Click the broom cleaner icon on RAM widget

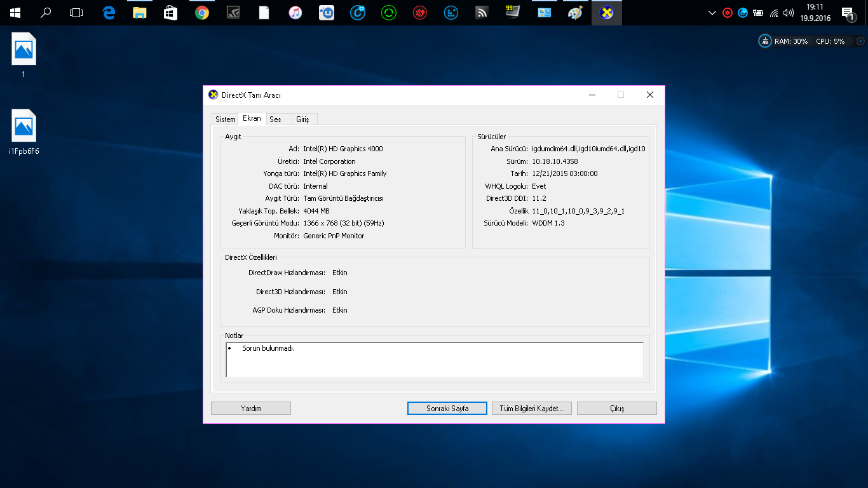point(765,41)
